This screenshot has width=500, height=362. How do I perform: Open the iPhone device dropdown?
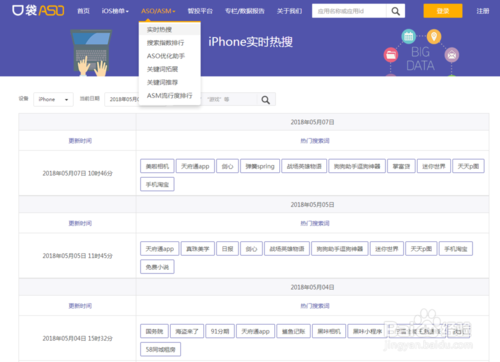coord(53,99)
